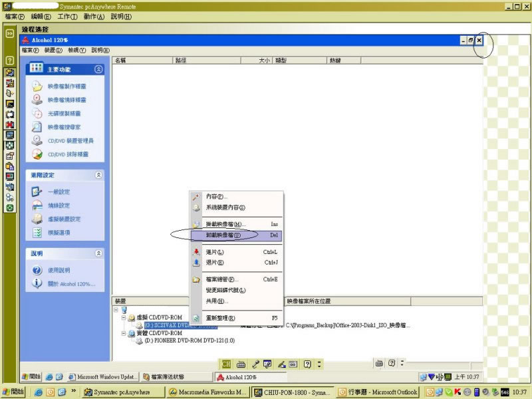This screenshot has width=532, height=399.
Task: Open pcAnywhere 編輯(E) menu
Action: (41, 17)
